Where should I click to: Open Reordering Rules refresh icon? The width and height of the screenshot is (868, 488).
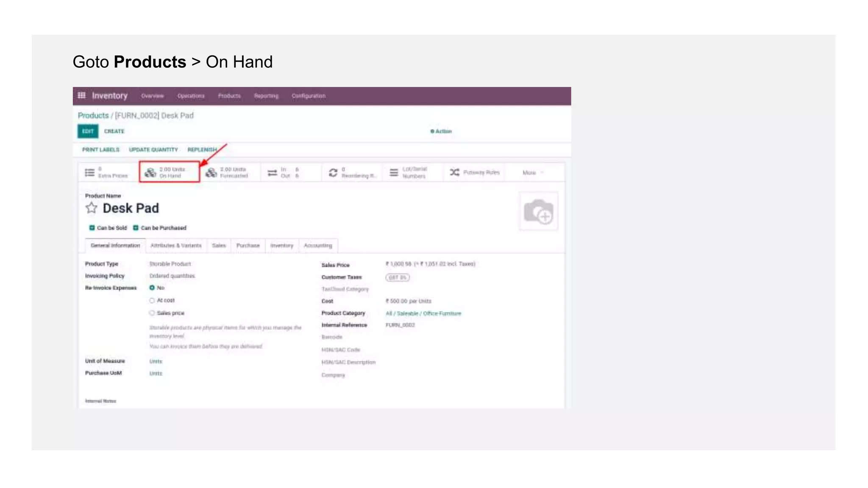[x=333, y=173]
